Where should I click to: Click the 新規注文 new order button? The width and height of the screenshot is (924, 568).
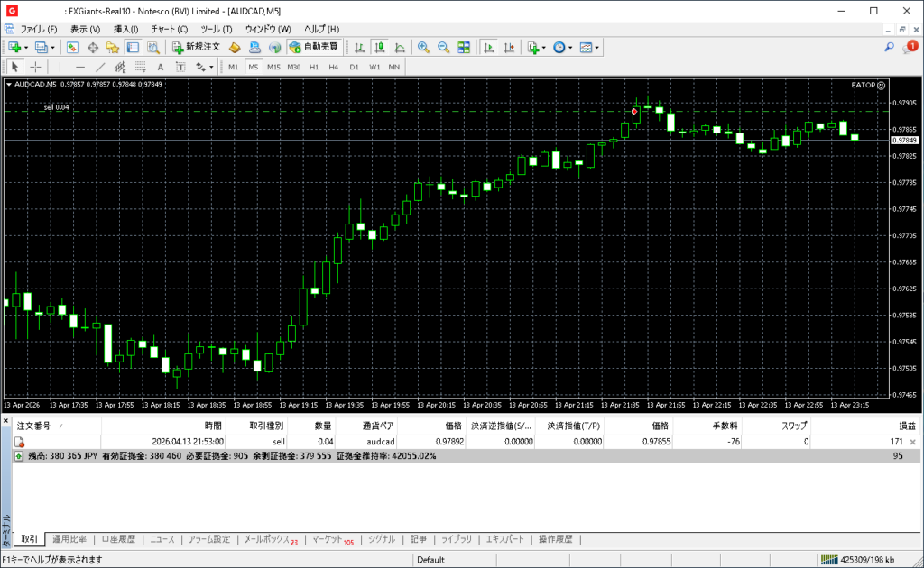tap(195, 47)
